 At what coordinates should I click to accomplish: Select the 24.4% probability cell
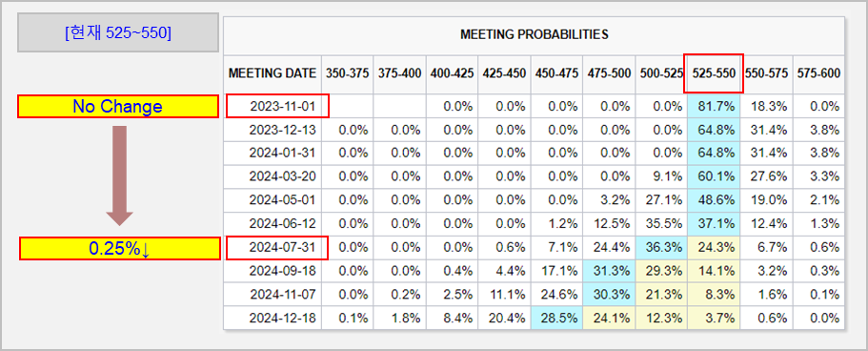609,247
